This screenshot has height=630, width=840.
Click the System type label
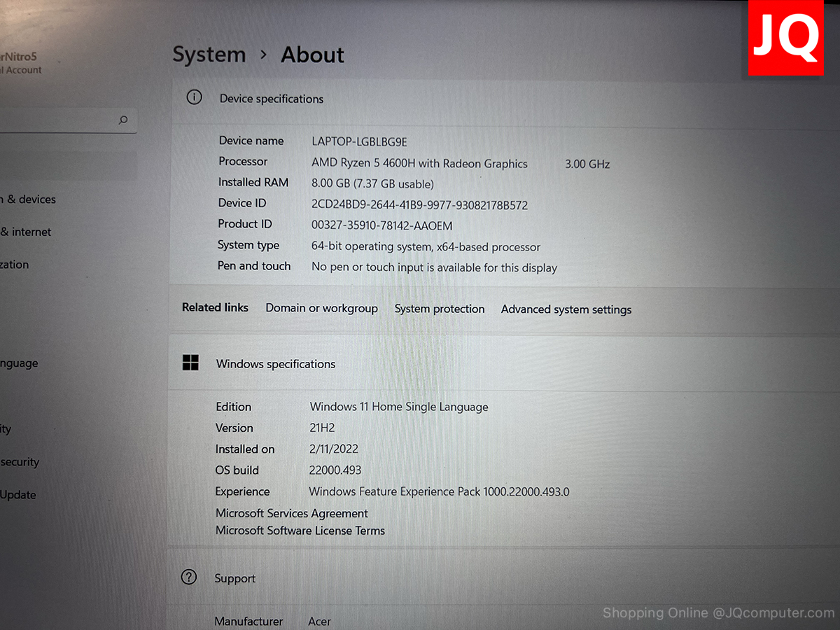click(x=248, y=245)
